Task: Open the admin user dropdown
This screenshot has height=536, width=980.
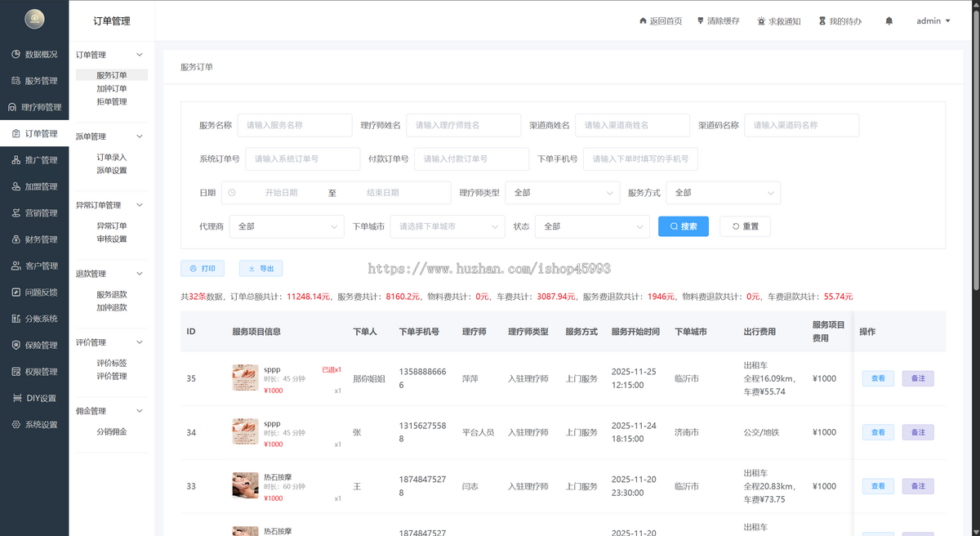Action: (933, 20)
